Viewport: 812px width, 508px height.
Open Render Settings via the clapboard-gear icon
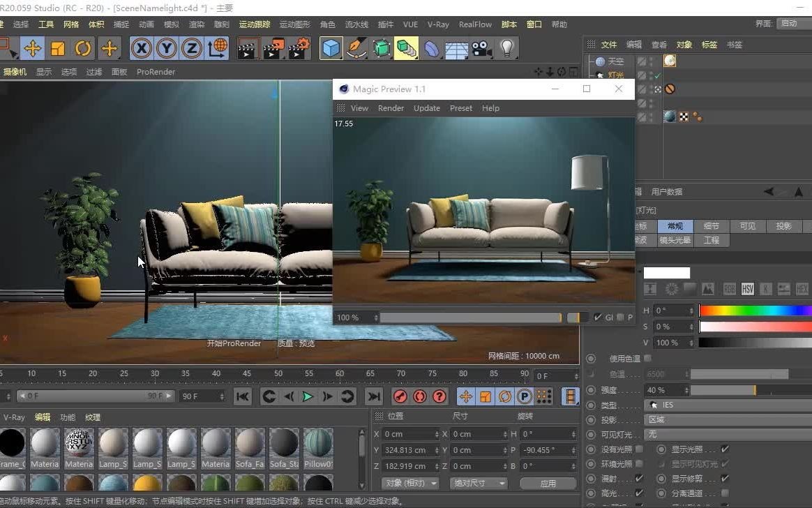pos(299,48)
